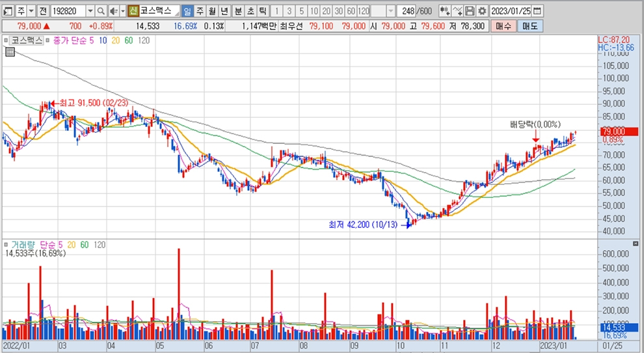Click the add line indicator icon
The image size is (644, 353).
coord(457,10)
